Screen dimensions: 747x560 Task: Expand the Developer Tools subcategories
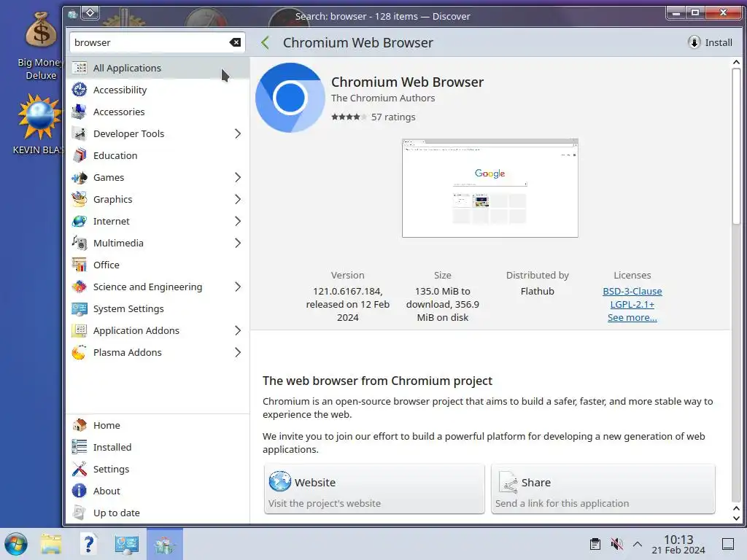(x=238, y=134)
